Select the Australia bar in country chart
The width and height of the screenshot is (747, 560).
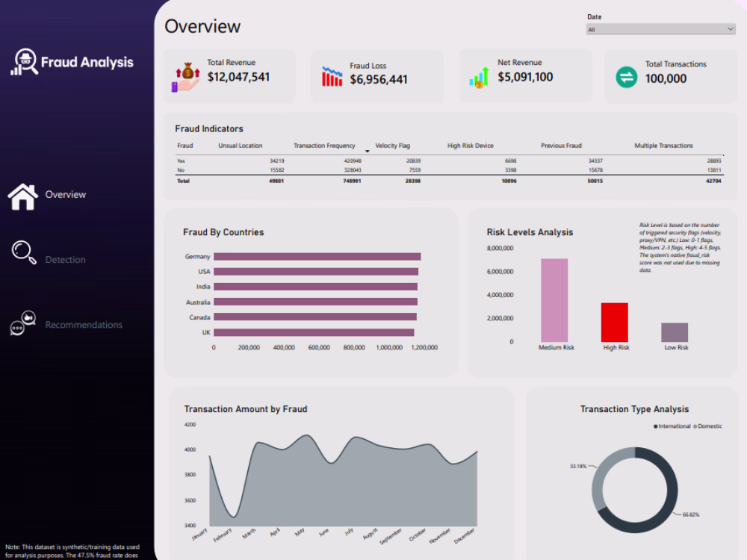tap(315, 302)
